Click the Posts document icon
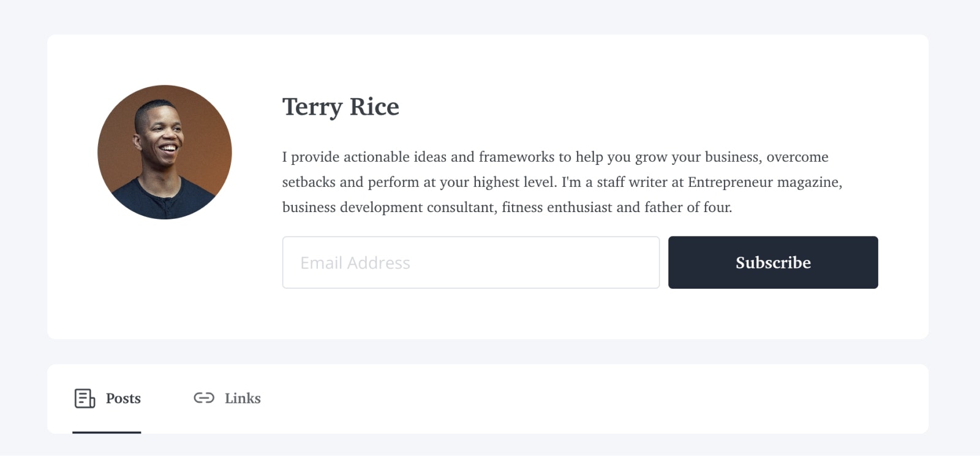The image size is (980, 456). 85,398
